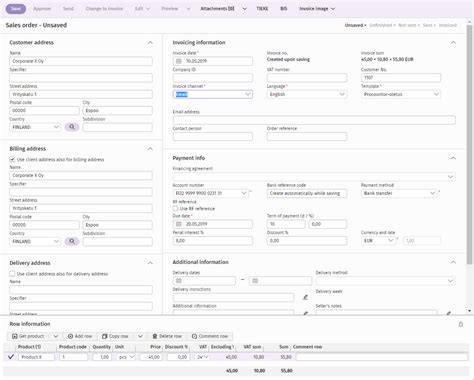This screenshot has height=380, width=474.
Task: Toggle use client address for billing address
Action: (x=12, y=159)
